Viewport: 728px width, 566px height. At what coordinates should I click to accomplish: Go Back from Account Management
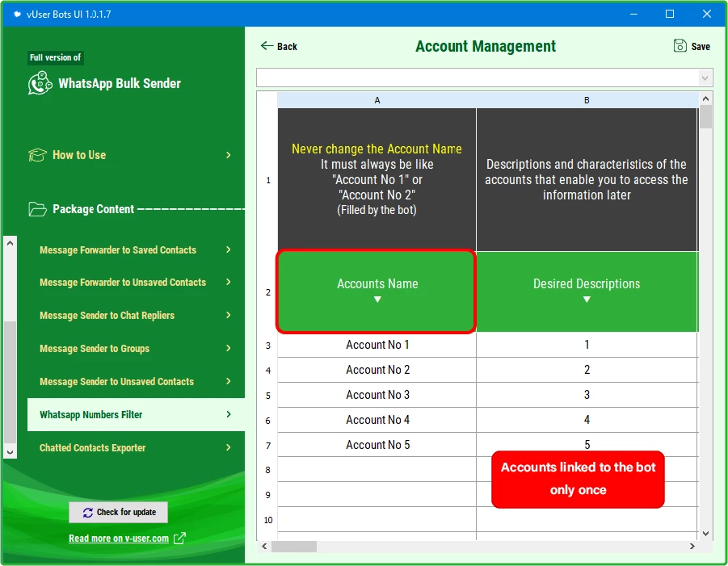[x=279, y=46]
